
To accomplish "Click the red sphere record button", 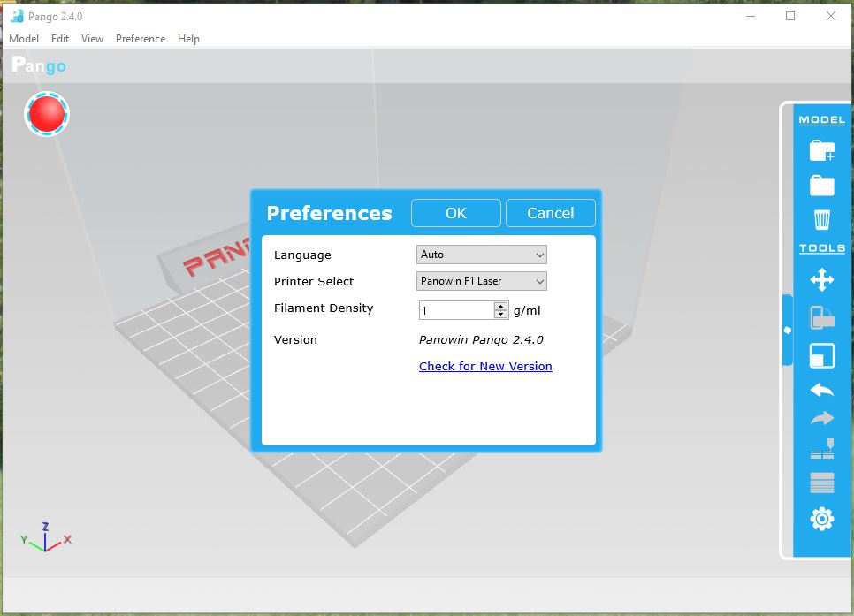I will pyautogui.click(x=47, y=114).
